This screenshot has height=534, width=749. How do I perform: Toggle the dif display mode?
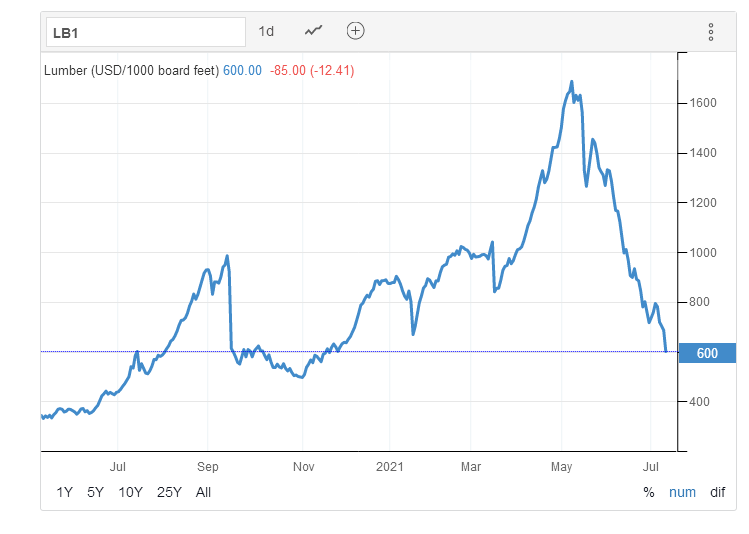(x=717, y=492)
